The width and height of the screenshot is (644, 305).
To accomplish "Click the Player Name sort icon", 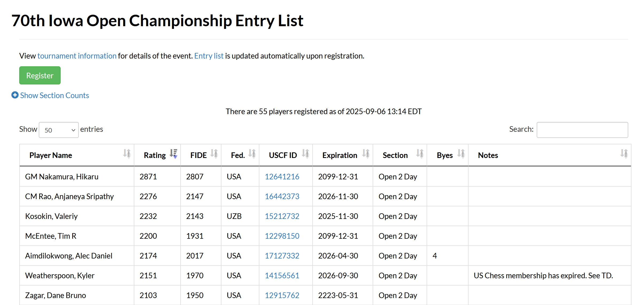I will pos(127,154).
